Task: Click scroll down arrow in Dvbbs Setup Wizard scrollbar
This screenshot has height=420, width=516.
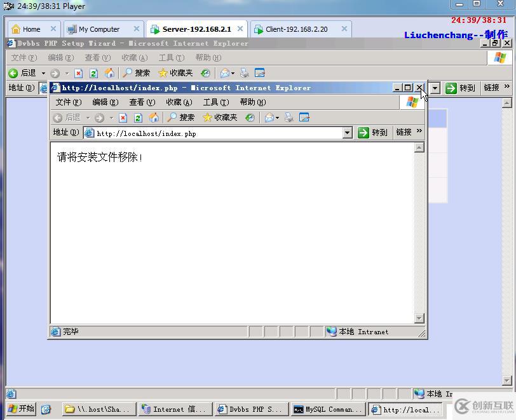Action: click(507, 381)
